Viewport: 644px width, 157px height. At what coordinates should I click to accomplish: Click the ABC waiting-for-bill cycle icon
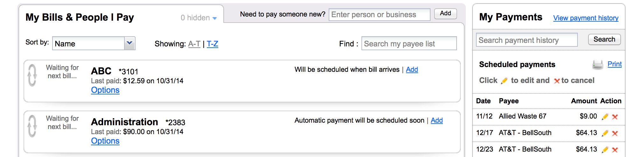pos(32,75)
